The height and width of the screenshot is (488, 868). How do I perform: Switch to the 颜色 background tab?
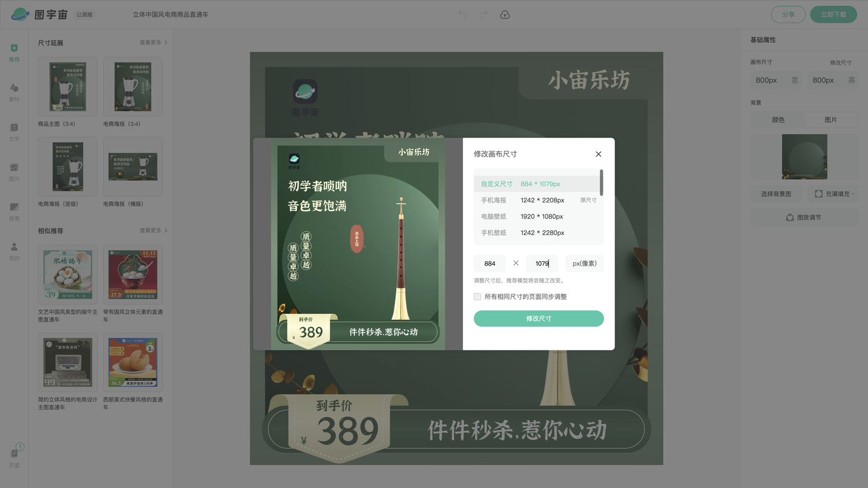[x=778, y=120]
